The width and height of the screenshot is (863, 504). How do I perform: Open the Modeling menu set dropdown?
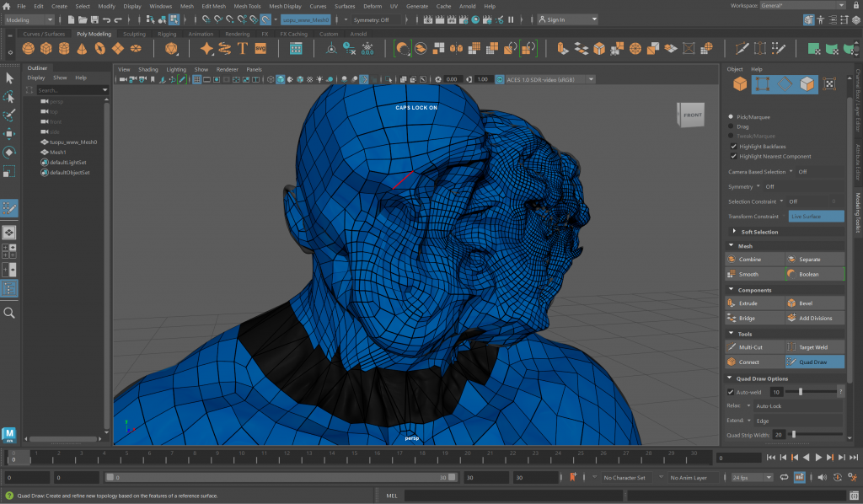click(x=29, y=19)
